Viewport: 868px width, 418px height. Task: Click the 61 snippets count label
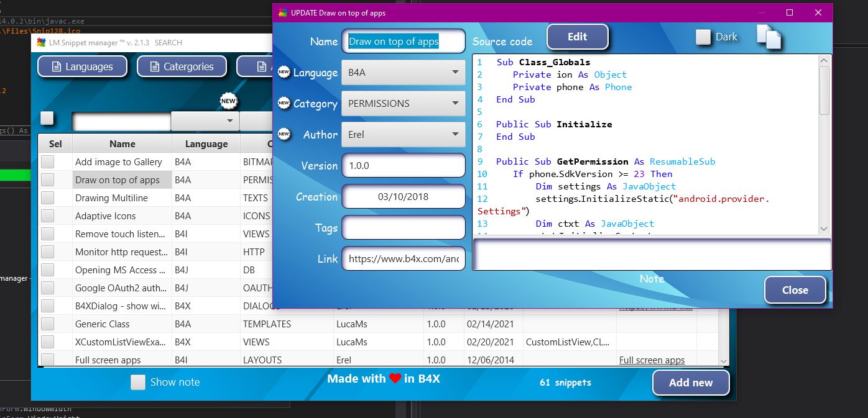pos(565,383)
